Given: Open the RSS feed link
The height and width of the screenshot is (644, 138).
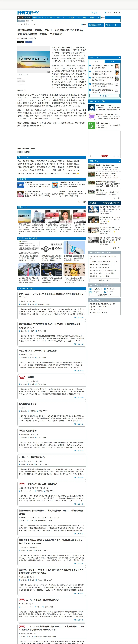Looking at the screenshot, I should [x=84, y=24].
